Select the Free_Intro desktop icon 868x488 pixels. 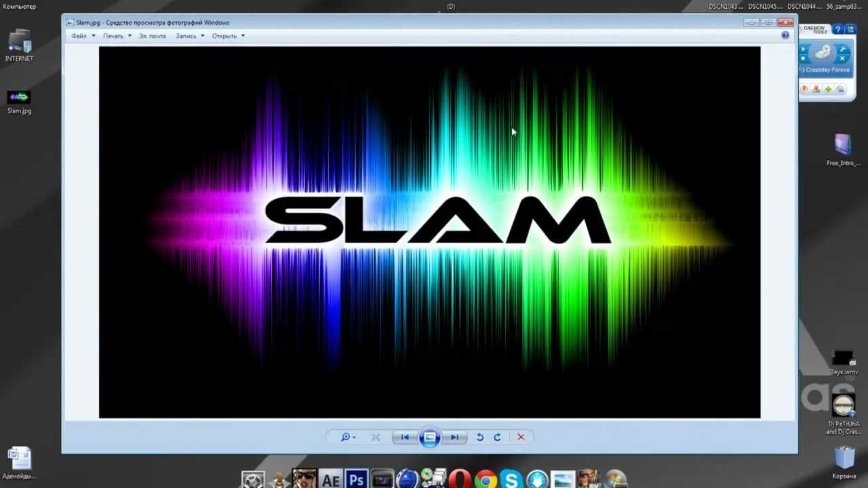[x=843, y=150]
